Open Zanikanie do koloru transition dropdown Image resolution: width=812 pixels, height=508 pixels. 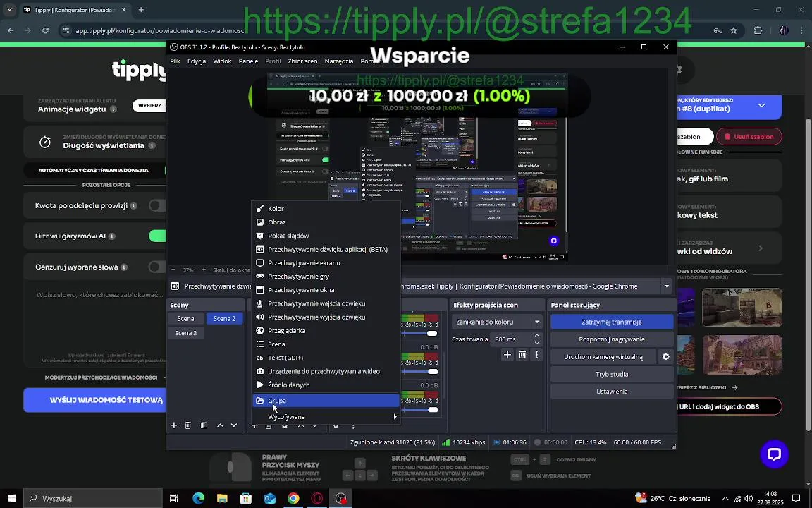point(497,322)
